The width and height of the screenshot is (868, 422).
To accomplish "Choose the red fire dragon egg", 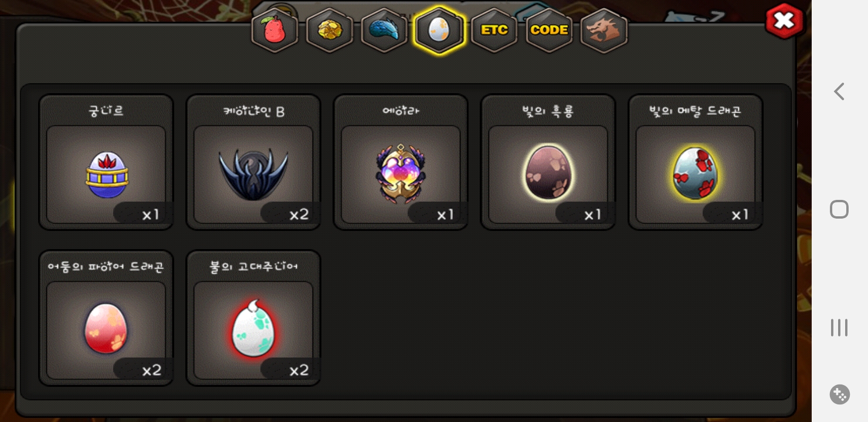I will [x=106, y=328].
